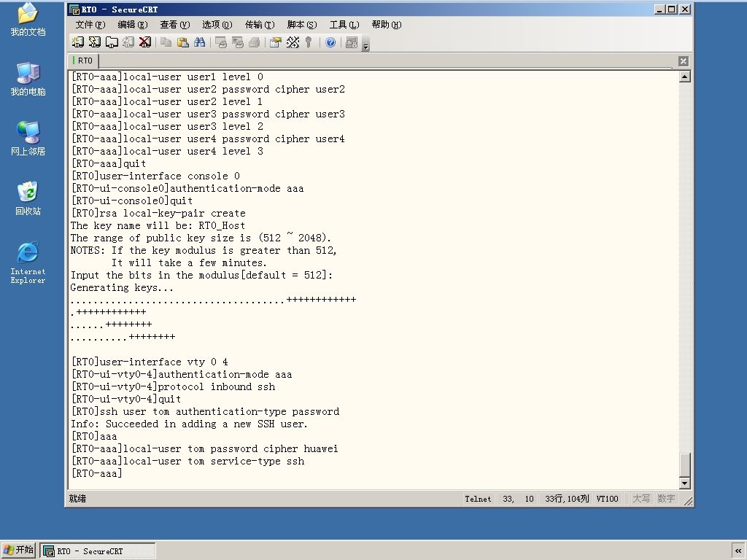Open Help blue question mark icon
The image size is (747, 560).
pyautogui.click(x=330, y=42)
